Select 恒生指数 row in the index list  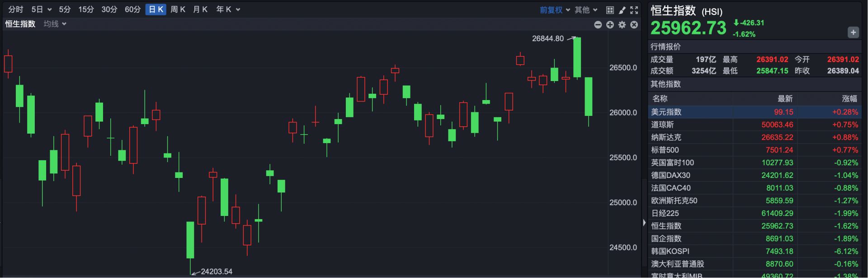click(x=755, y=226)
